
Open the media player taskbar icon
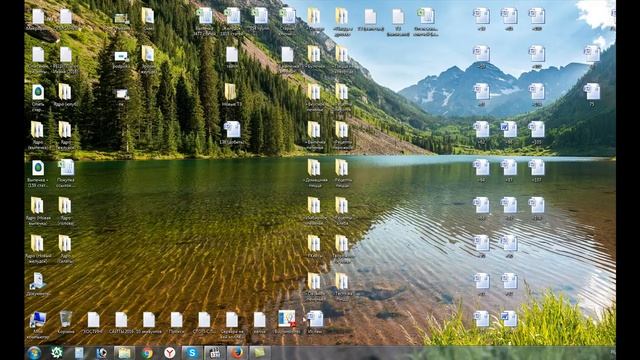pos(101,353)
